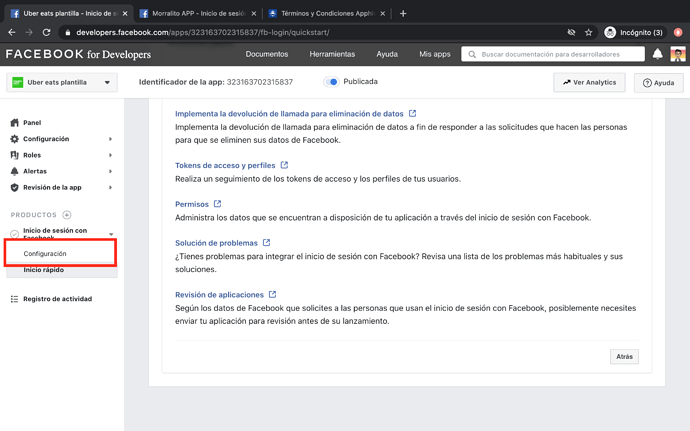Open the Herramientas menu
The height and width of the screenshot is (431, 690).
click(x=332, y=54)
